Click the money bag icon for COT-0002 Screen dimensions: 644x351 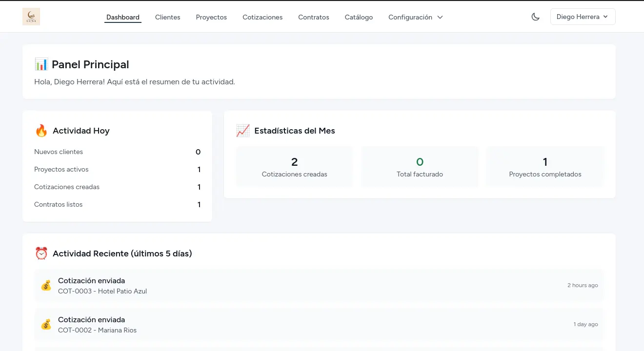pyautogui.click(x=46, y=325)
